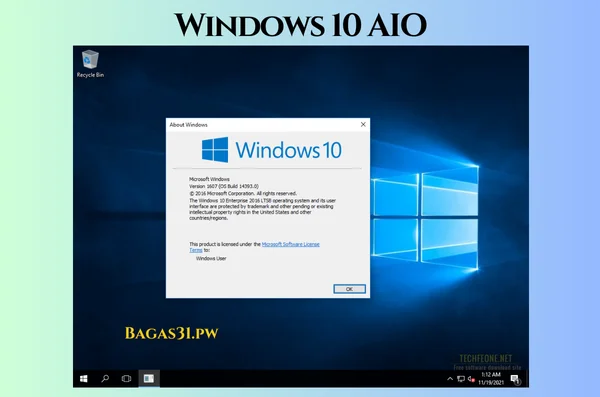
Task: Open volume speaker tray icon
Action: 471,379
